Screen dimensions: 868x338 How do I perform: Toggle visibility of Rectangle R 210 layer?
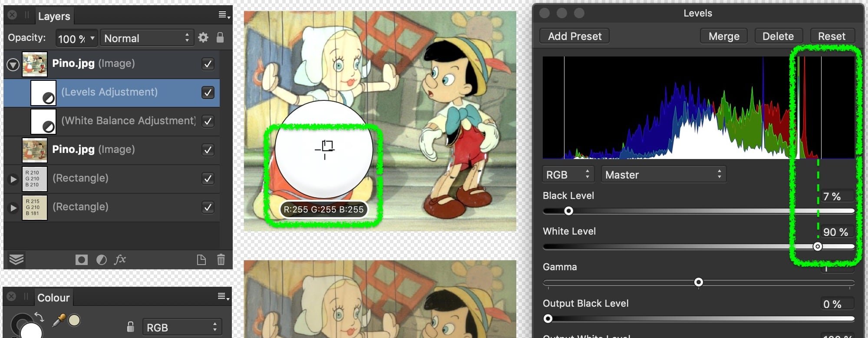[x=208, y=179]
